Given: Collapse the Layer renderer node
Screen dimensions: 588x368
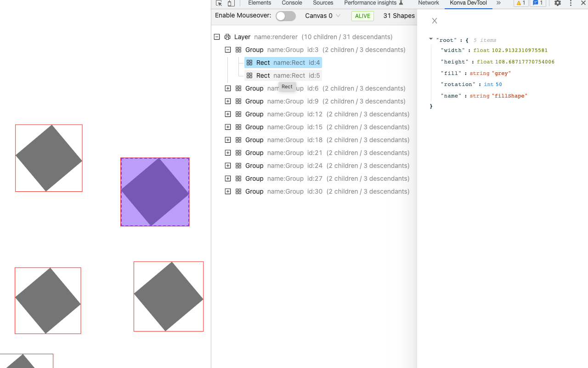Looking at the screenshot, I should click(x=217, y=37).
